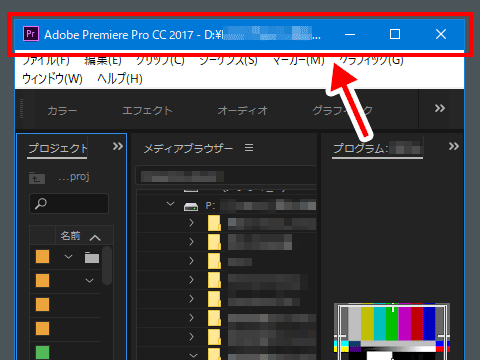The height and width of the screenshot is (360, 480).
Task: Open the ウィンドウ(W) menu
Action: click(52, 79)
